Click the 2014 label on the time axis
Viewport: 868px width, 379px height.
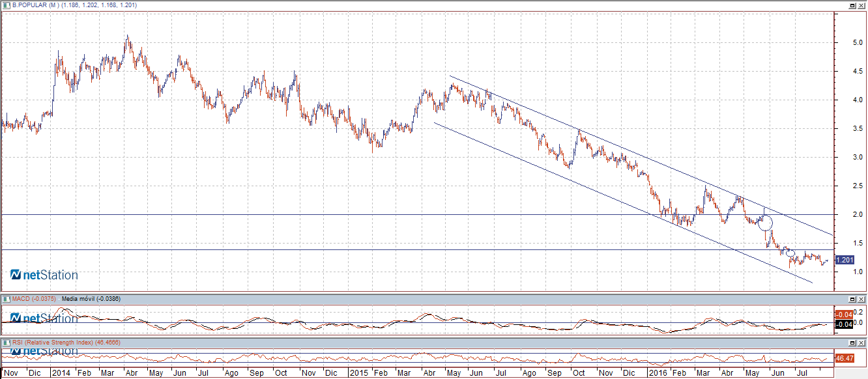coord(61,373)
